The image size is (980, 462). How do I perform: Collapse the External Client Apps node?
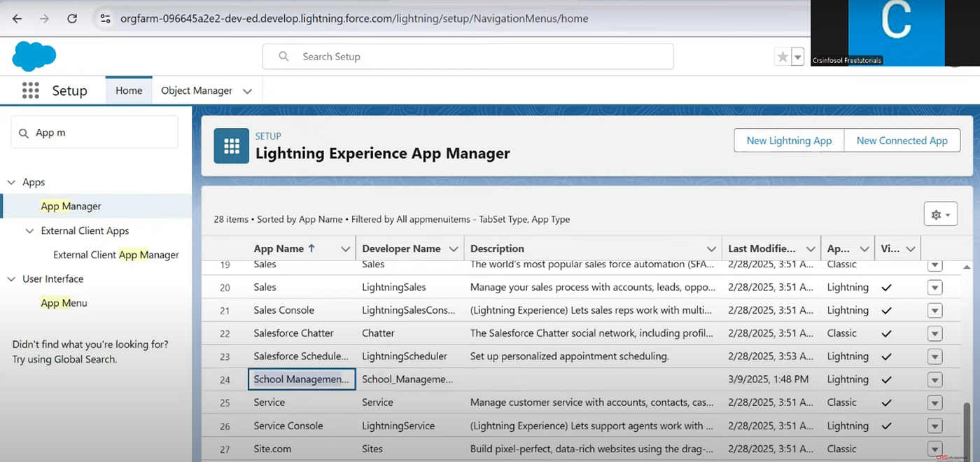coord(29,231)
